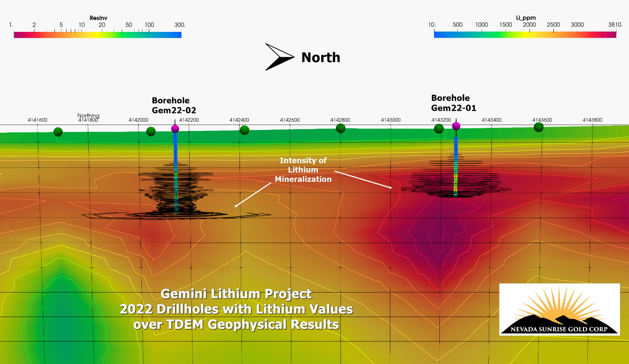Image resolution: width=629 pixels, height=364 pixels.
Task: Click the Gem22-02 drillhole lithium trace column
Action: [x=176, y=173]
